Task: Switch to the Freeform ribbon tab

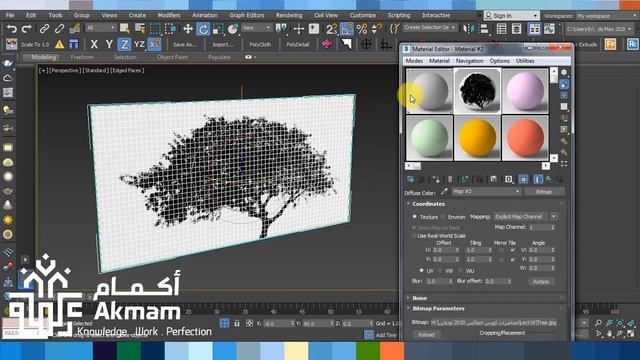Action: click(82, 57)
